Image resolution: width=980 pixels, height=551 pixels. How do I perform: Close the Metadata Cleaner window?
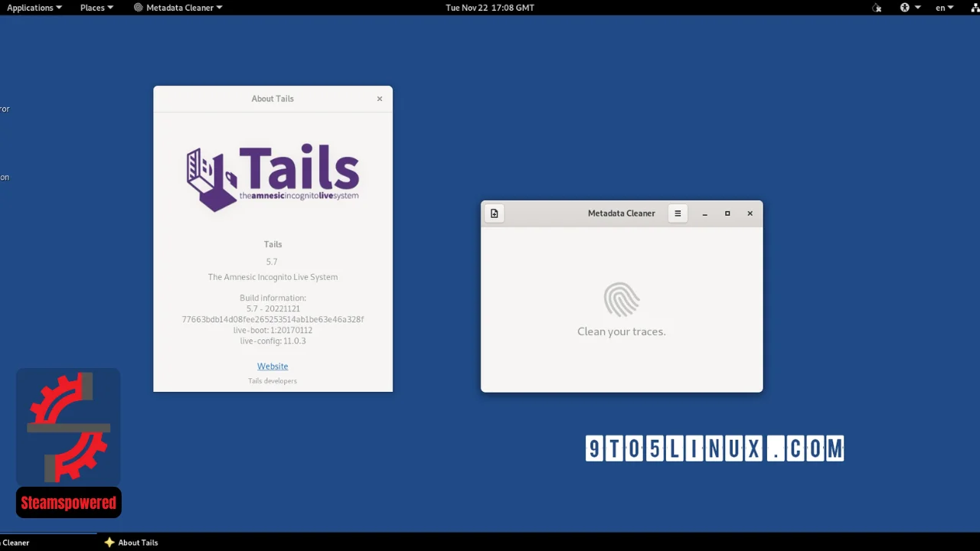coord(750,214)
